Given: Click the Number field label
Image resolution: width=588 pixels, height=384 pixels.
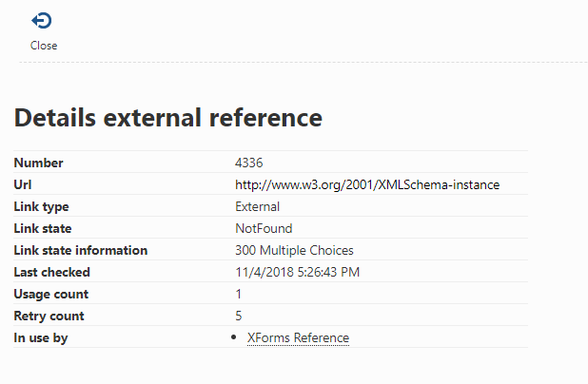Looking at the screenshot, I should (39, 163).
